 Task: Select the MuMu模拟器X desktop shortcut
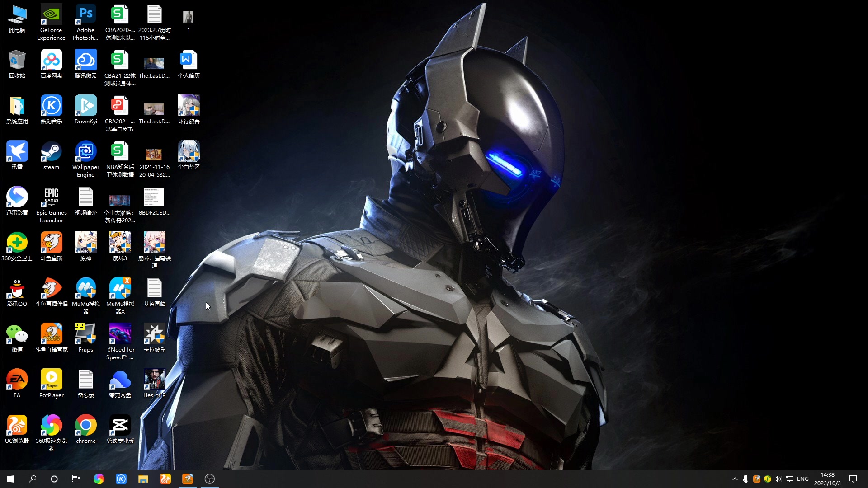tap(120, 296)
